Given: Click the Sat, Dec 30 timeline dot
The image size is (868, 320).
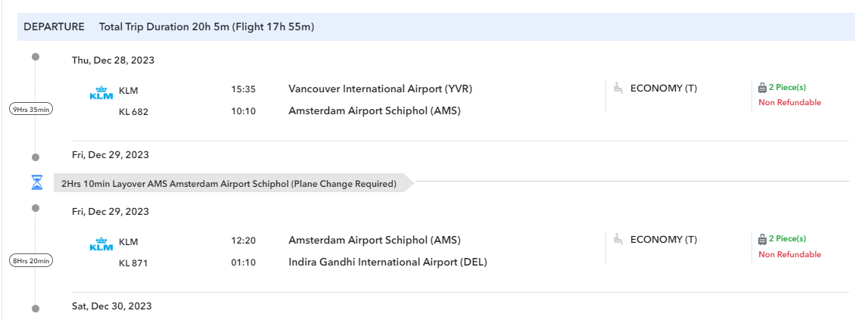Looking at the screenshot, I should 36,308.
